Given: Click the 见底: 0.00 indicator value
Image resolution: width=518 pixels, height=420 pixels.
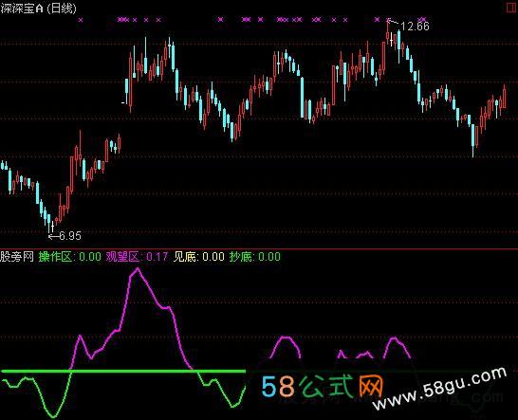Looking at the screenshot, I should point(199,257).
